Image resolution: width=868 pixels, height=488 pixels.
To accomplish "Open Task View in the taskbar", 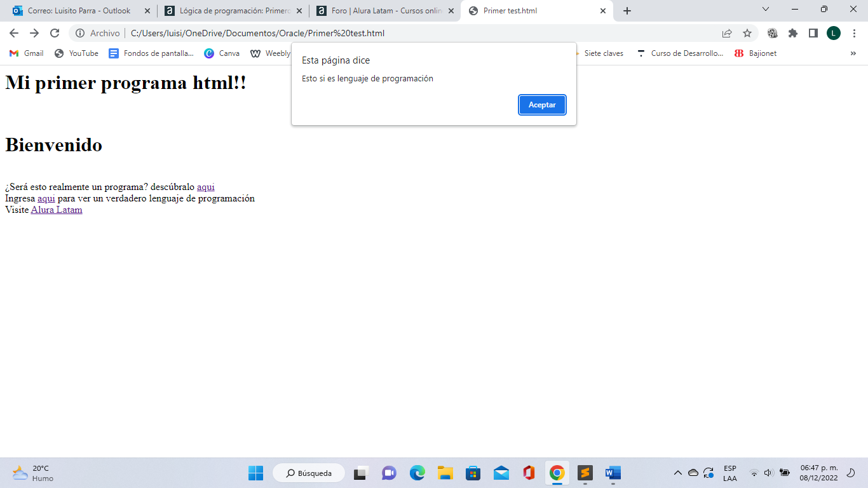I will (x=361, y=473).
